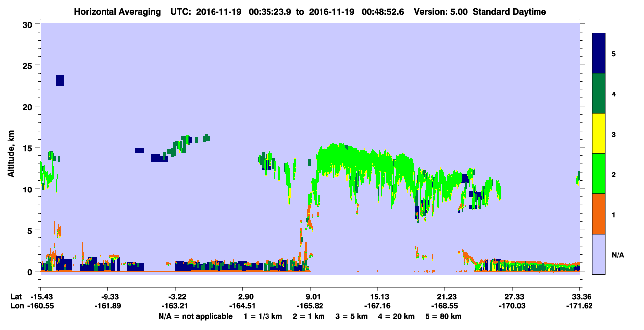Click the bright green level 2 color swatch
Image resolution: width=644 pixels, height=330 pixels.
[x=599, y=174]
